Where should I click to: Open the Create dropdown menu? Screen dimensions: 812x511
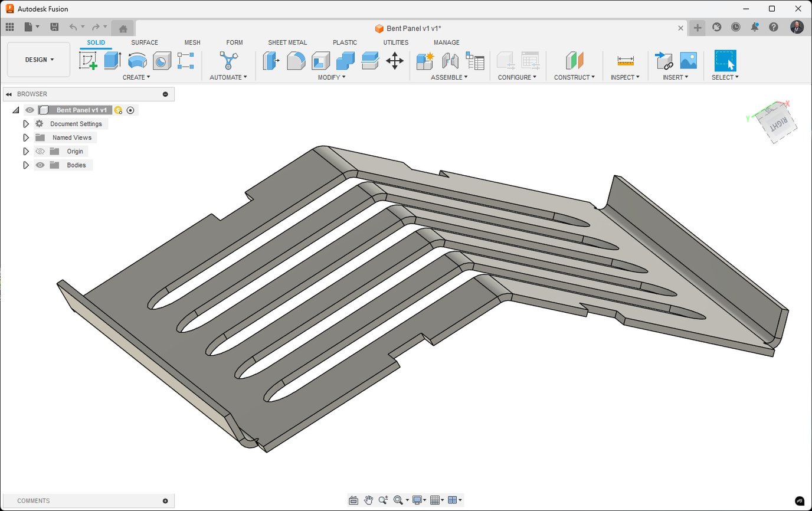(136, 77)
